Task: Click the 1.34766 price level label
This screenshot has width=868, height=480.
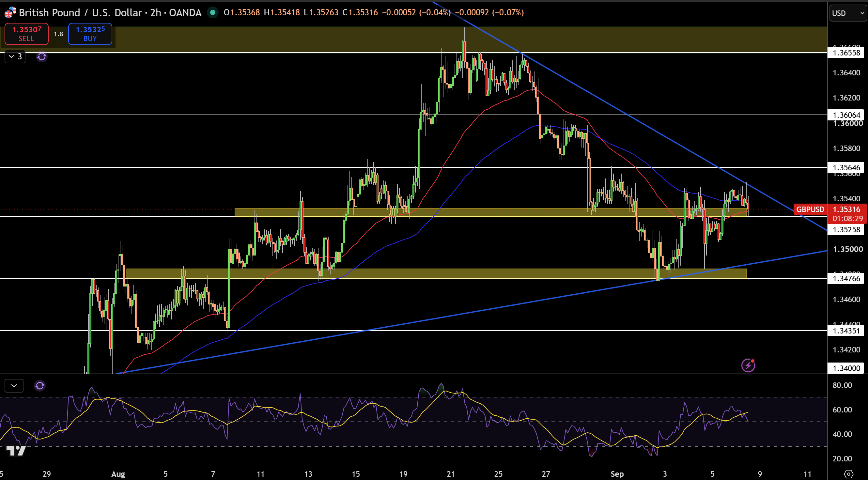Action: point(846,279)
